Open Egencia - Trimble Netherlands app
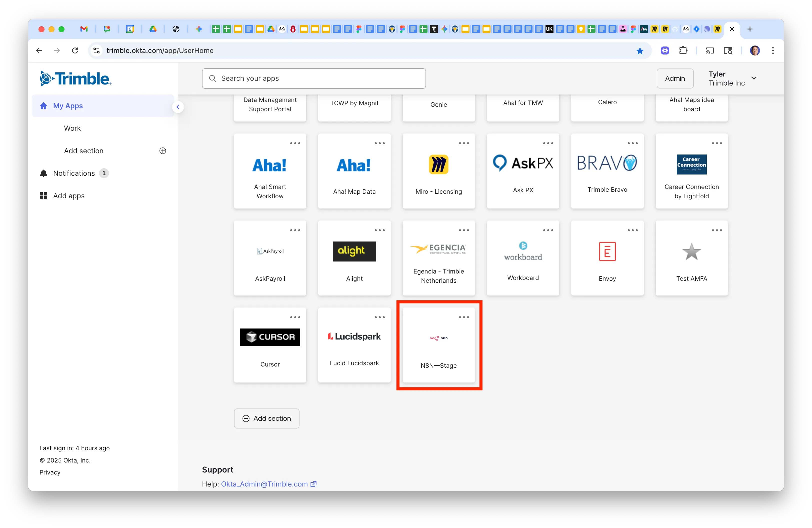The width and height of the screenshot is (812, 528). 438,258
